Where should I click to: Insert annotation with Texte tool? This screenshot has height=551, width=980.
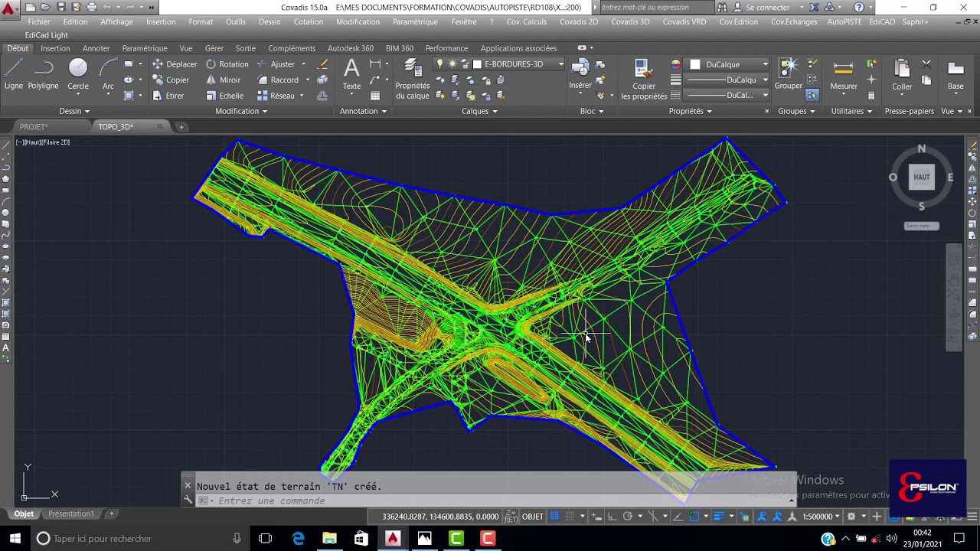tap(351, 75)
